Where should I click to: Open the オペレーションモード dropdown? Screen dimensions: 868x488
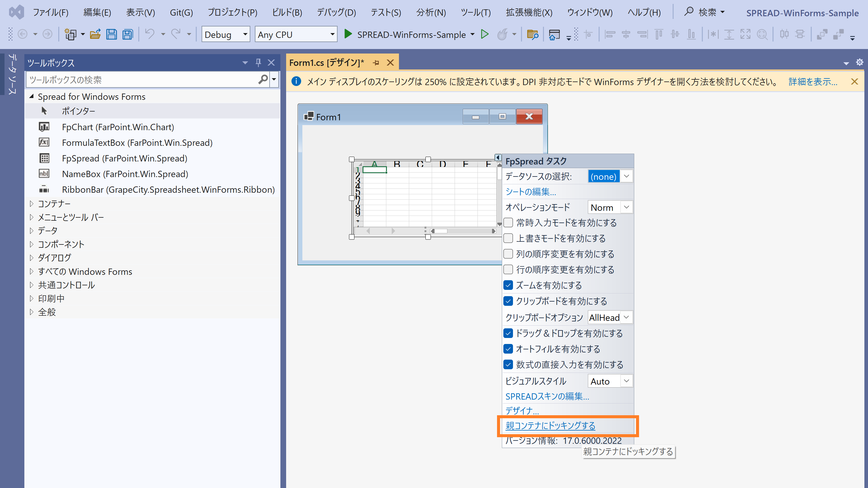626,207
